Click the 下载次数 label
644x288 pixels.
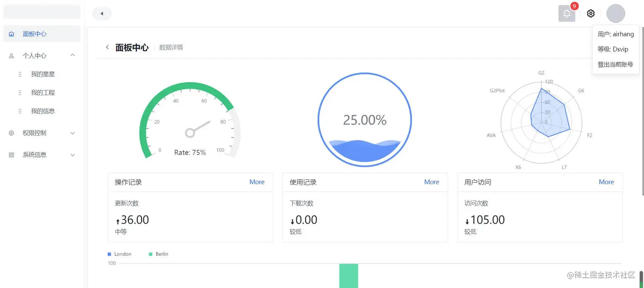302,204
